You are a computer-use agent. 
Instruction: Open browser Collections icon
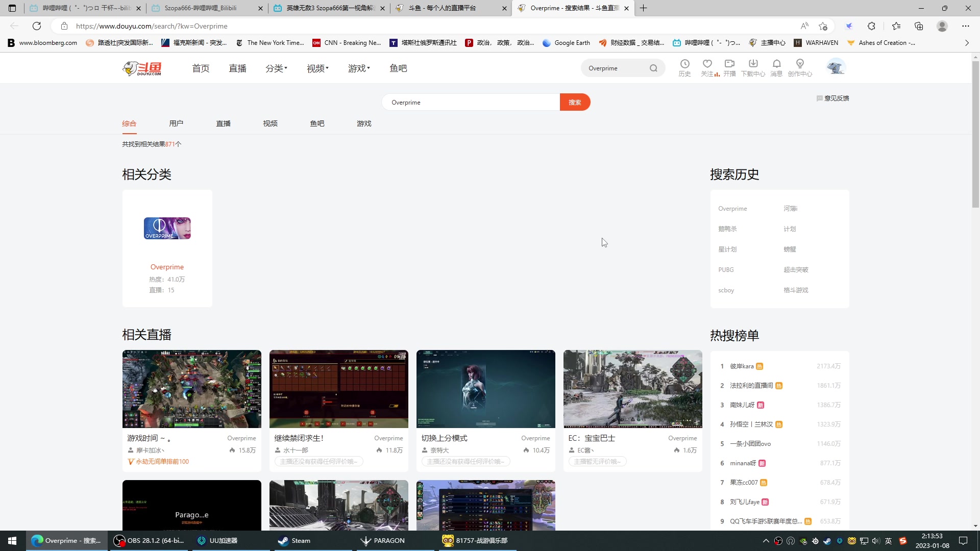tap(919, 26)
